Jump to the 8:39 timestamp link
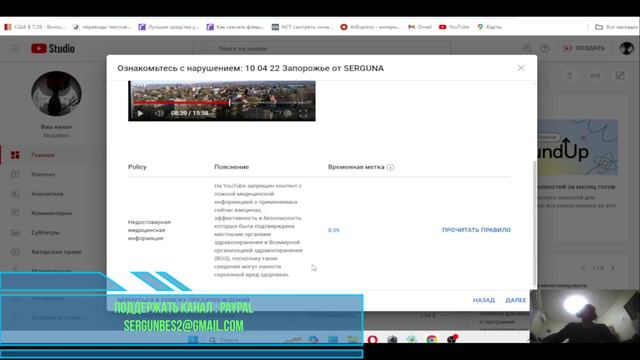This screenshot has height=360, width=640. coord(333,230)
